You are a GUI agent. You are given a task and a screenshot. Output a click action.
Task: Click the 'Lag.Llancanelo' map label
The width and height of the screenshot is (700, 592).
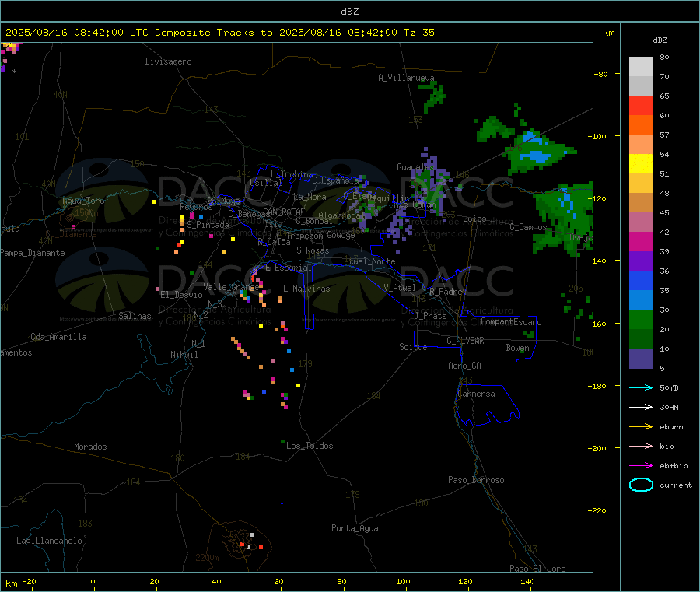click(x=50, y=541)
